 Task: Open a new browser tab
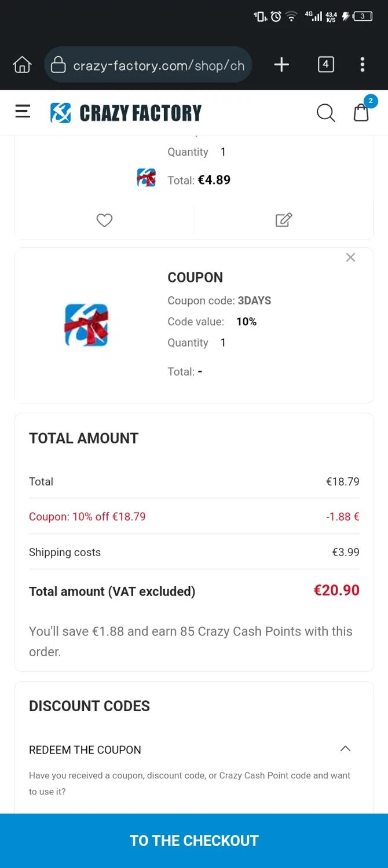coord(281,64)
